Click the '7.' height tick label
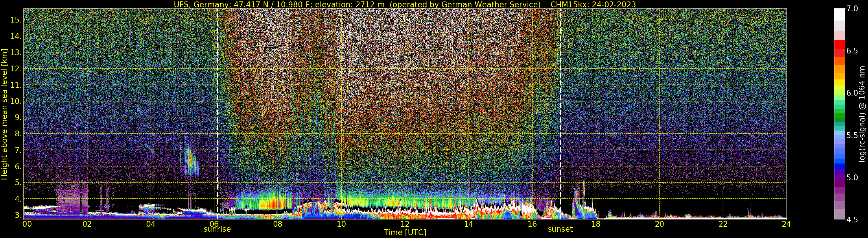 18,150
